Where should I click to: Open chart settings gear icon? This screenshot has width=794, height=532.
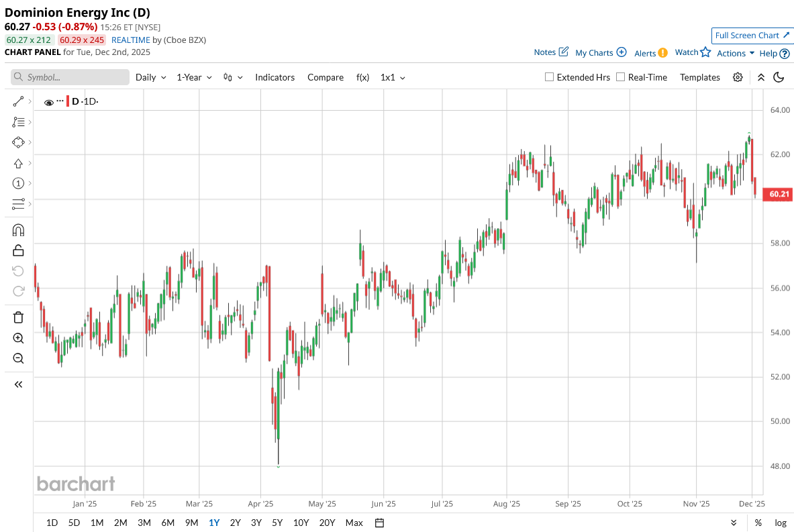click(738, 77)
